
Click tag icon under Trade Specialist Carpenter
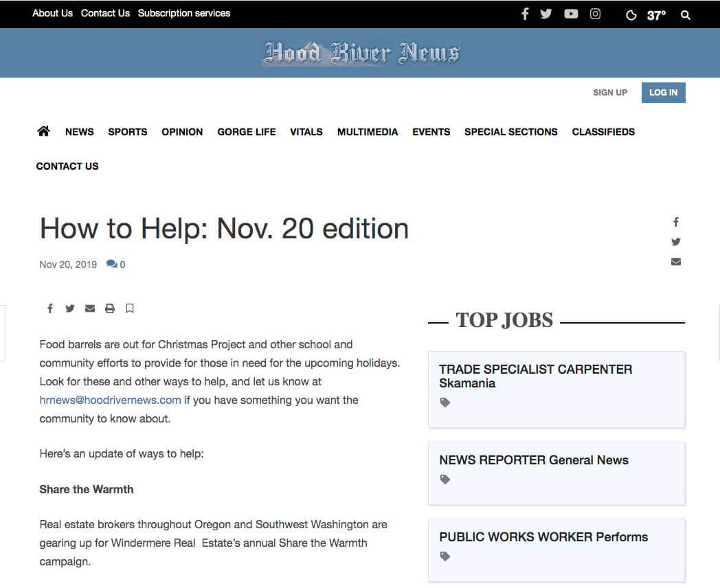pos(445,403)
